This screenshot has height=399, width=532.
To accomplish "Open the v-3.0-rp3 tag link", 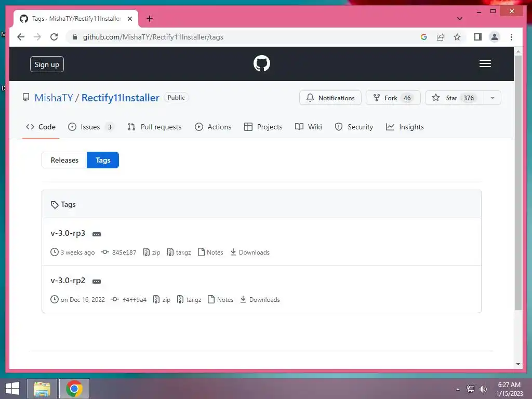I will pyautogui.click(x=68, y=233).
